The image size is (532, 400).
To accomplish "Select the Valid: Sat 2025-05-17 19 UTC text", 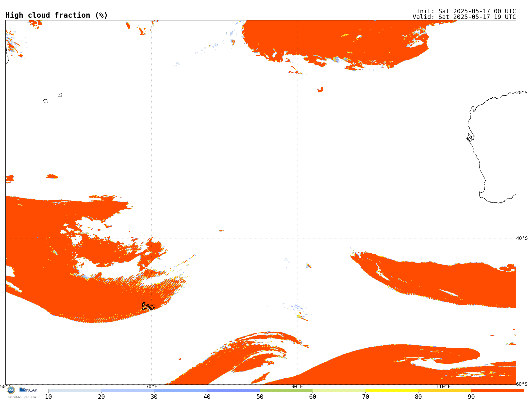I will coord(464,17).
